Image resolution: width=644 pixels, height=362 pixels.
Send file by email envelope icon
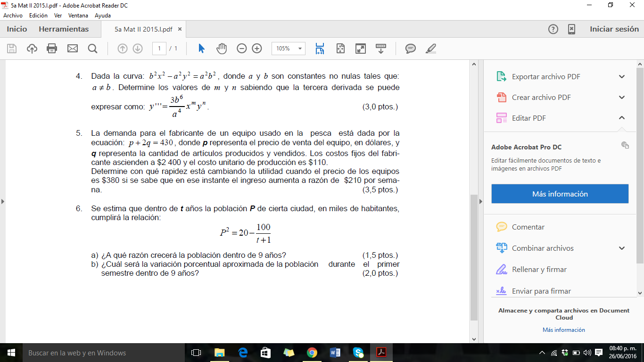[x=72, y=49]
